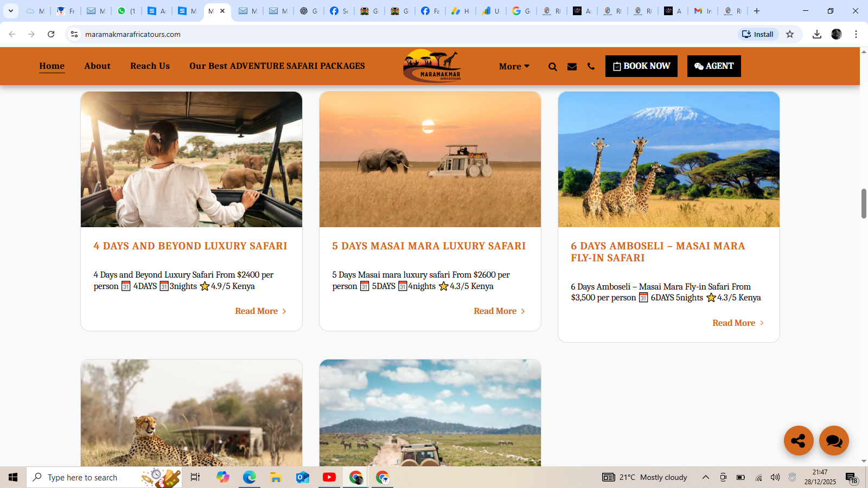Viewport: 868px width, 488px height.
Task: Open the About menu item
Action: tap(97, 66)
